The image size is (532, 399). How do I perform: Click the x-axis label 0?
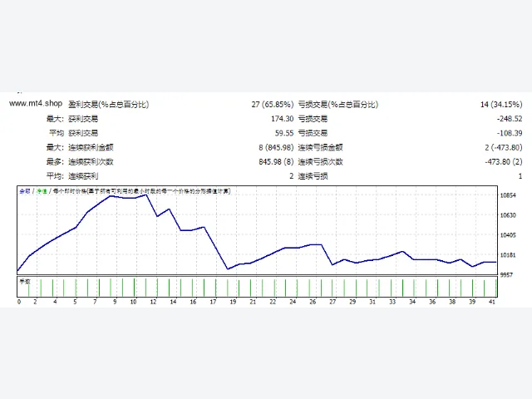point(19,302)
